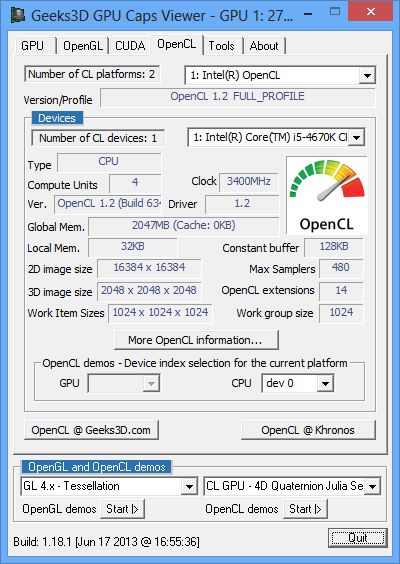Click the Version/Profile label
The width and height of the screenshot is (400, 564).
pyautogui.click(x=58, y=100)
